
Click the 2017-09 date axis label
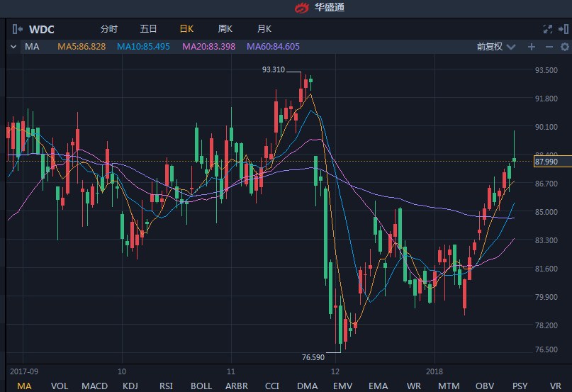pyautogui.click(x=23, y=371)
